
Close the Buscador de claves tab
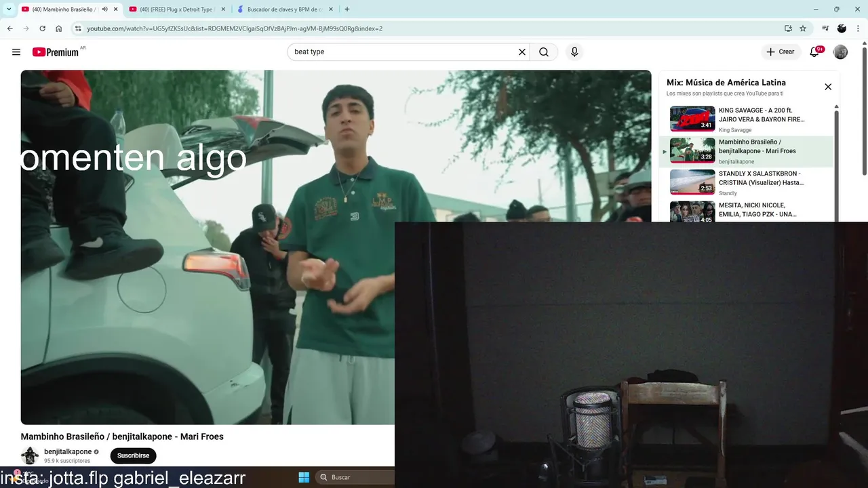tap(331, 9)
